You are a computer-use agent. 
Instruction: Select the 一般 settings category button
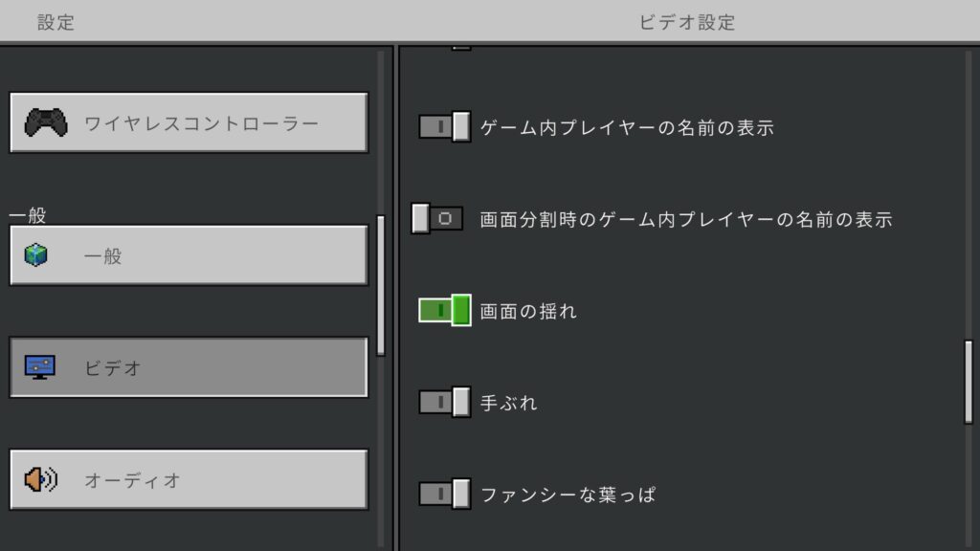click(189, 255)
